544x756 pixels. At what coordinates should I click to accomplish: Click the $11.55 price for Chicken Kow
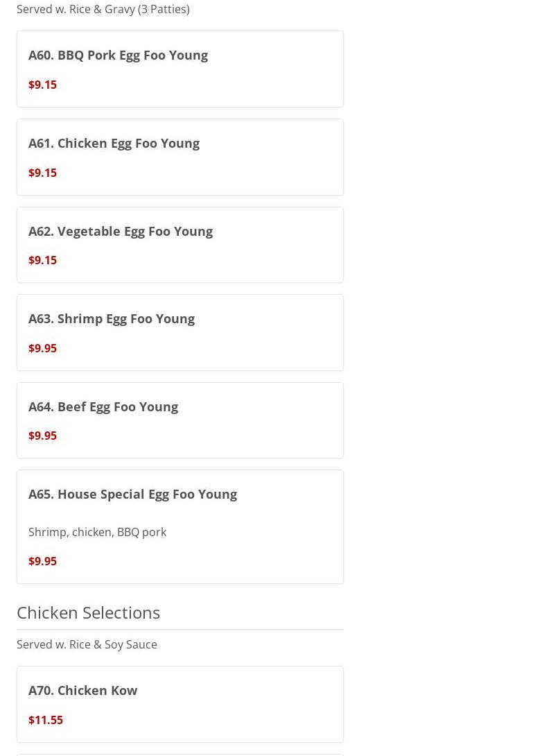pyautogui.click(x=45, y=720)
